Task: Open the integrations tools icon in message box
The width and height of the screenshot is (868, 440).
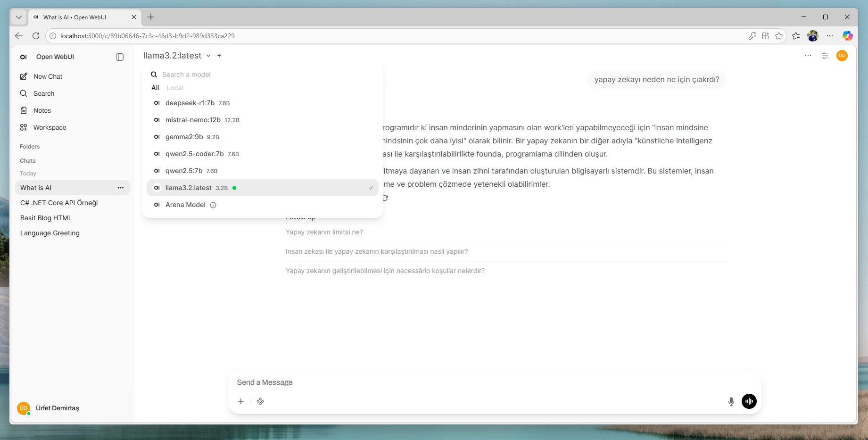Action: 260,401
